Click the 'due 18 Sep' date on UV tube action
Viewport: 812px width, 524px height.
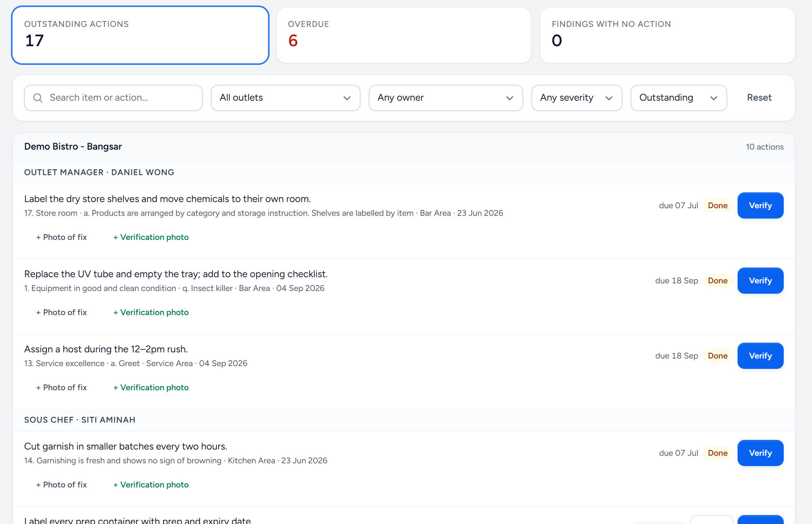point(677,281)
